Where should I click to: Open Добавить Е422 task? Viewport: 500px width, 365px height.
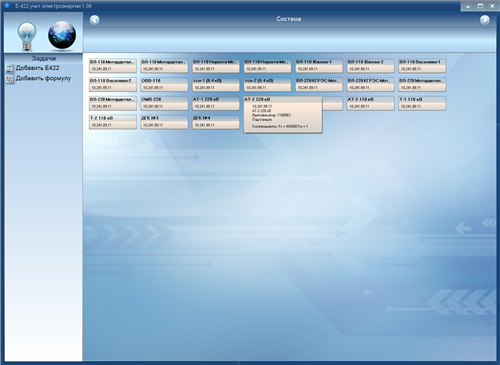(33, 68)
